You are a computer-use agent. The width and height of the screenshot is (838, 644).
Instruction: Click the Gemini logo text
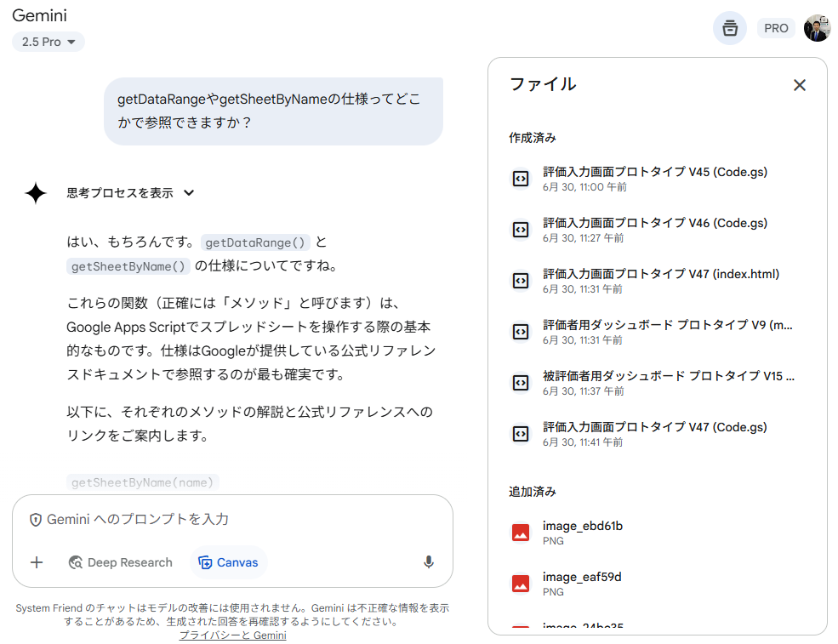[39, 15]
